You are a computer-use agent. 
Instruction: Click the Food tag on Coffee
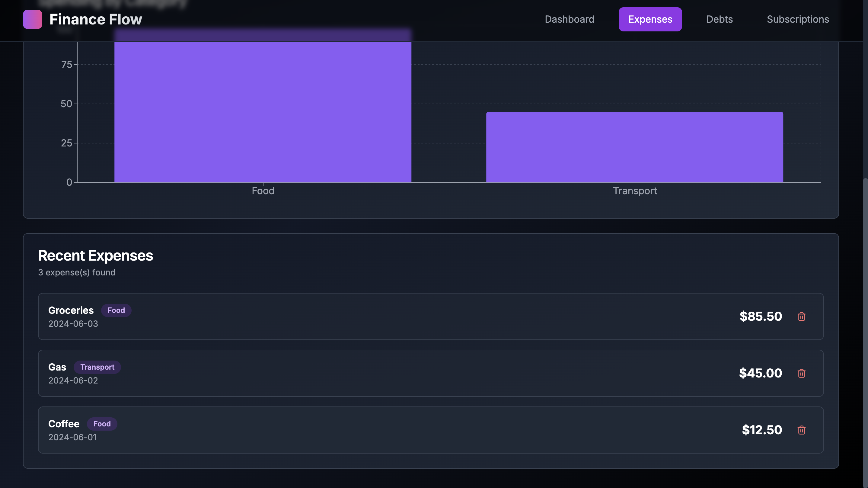click(x=102, y=424)
